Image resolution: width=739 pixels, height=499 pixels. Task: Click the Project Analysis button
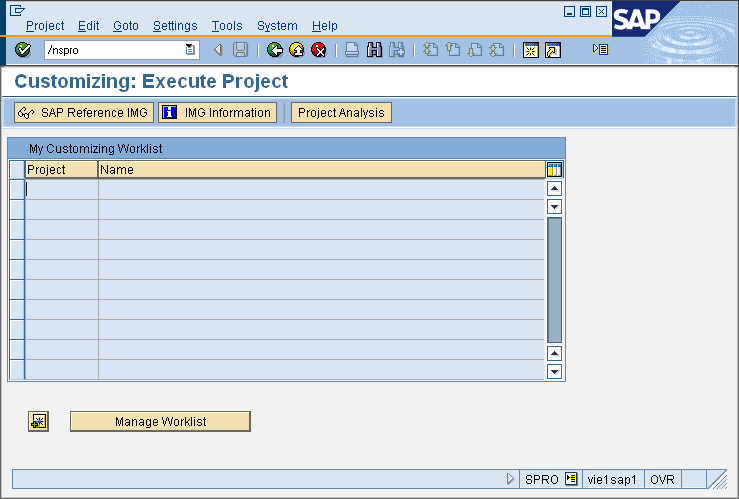(x=341, y=113)
